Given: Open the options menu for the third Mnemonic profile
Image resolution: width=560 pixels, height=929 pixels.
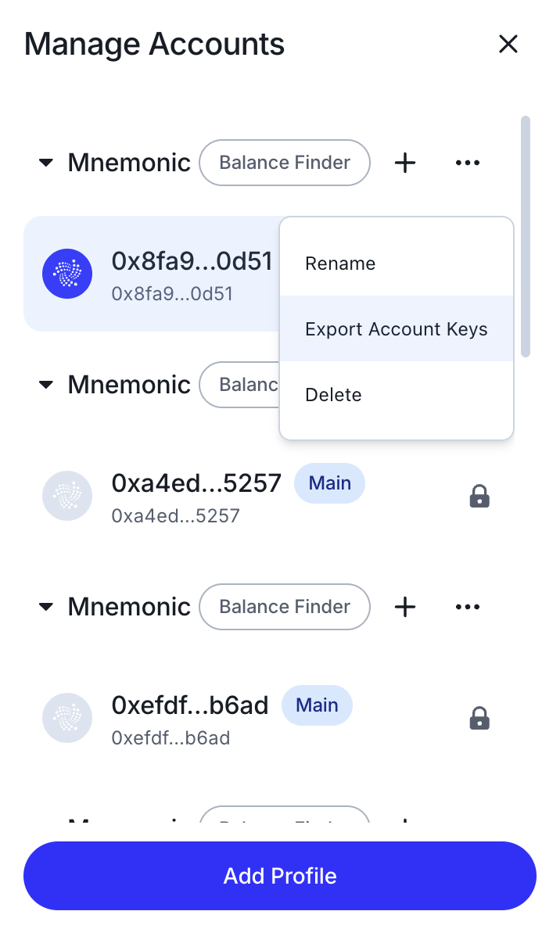Looking at the screenshot, I should 467,606.
